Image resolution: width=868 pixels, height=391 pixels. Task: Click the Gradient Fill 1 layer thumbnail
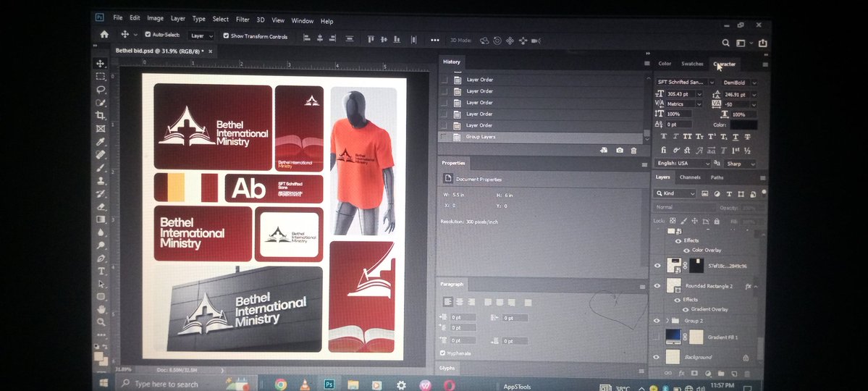pos(673,337)
